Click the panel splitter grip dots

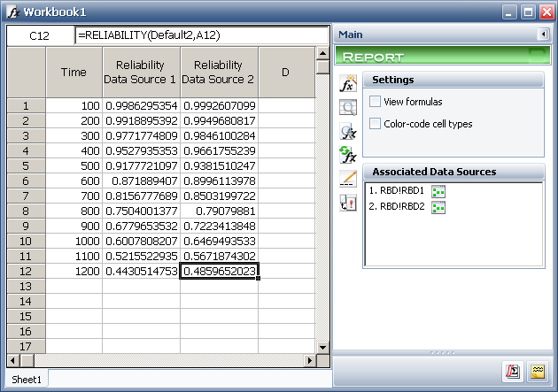coord(442,352)
